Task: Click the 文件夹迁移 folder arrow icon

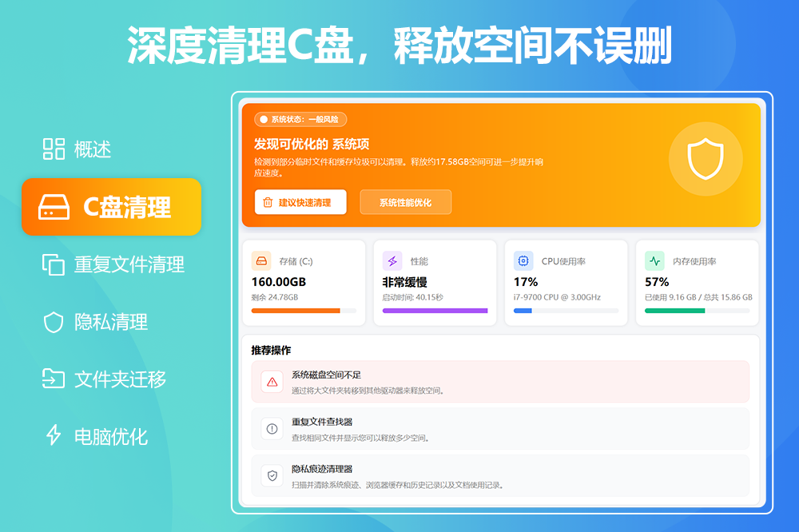Action: [54, 379]
